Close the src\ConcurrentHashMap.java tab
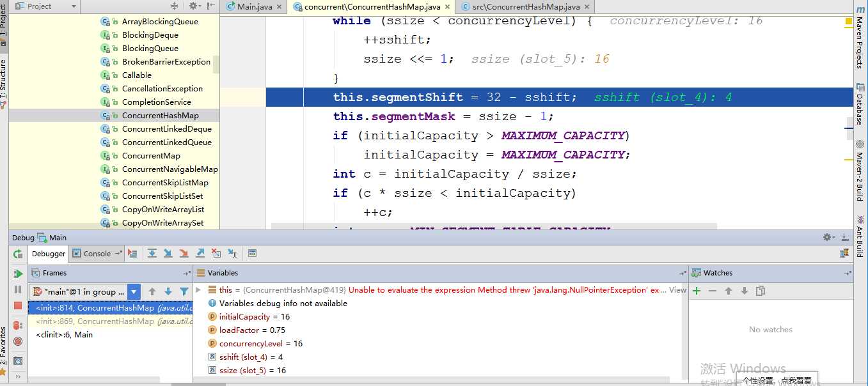This screenshot has width=868, height=386. pos(587,6)
